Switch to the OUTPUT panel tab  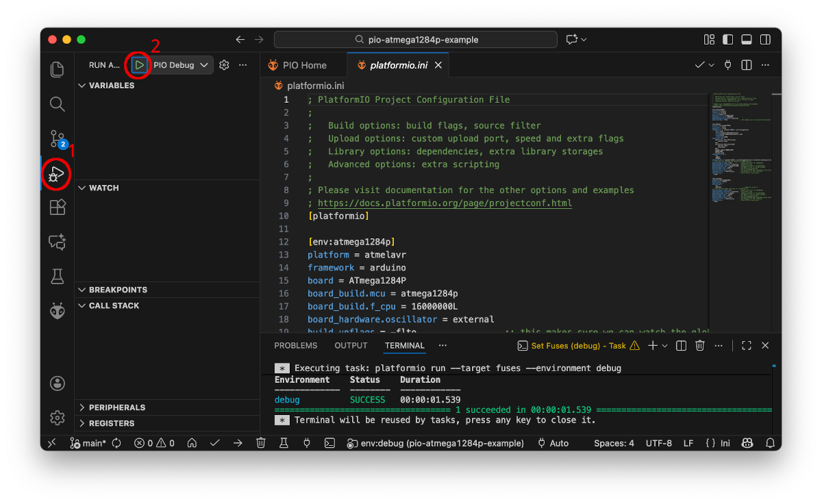click(351, 346)
